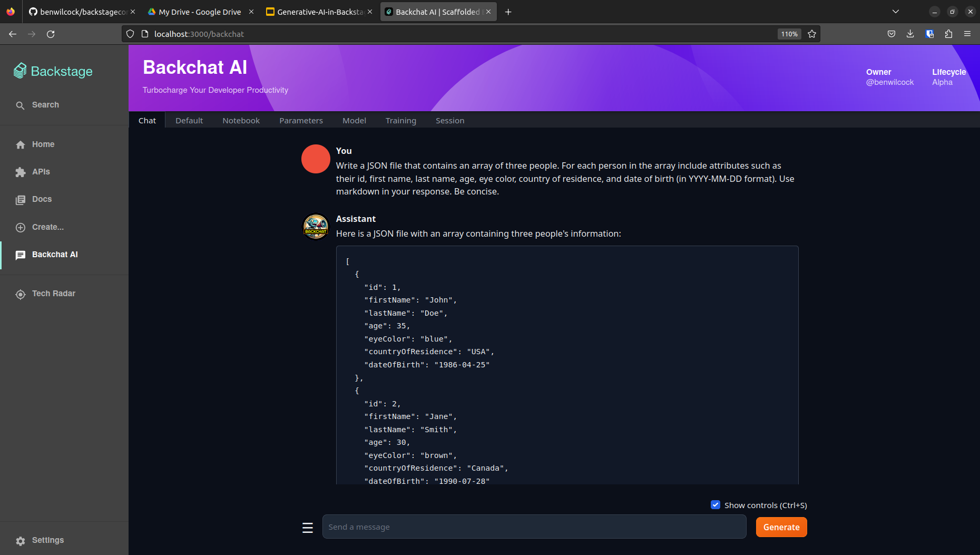Viewport: 980px width, 555px height.
Task: Toggle Show controls checkbox
Action: coord(716,505)
